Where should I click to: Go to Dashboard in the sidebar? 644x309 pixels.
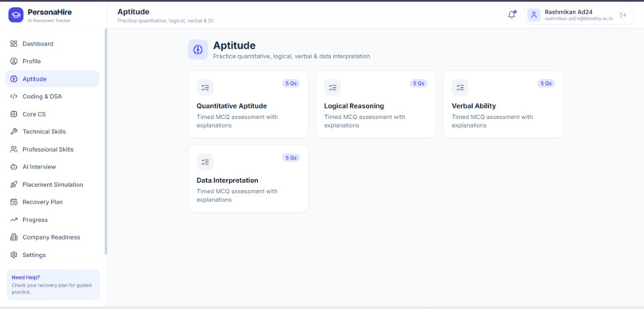[x=52, y=44]
